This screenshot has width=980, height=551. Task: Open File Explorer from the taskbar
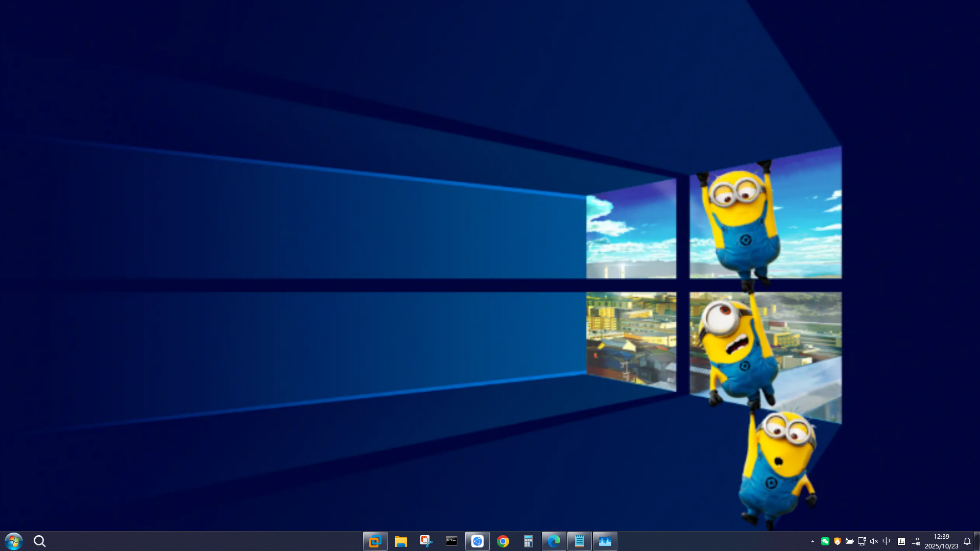(401, 541)
